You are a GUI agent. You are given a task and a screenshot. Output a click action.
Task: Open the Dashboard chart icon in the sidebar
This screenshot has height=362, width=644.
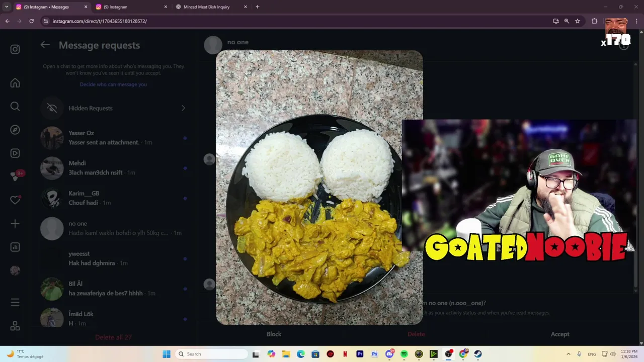pos(15,247)
